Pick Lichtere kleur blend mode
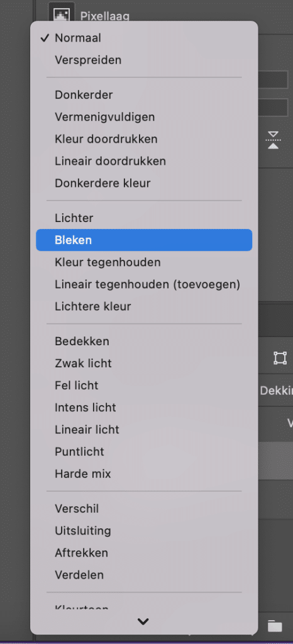293x644 pixels. [x=144, y=306]
